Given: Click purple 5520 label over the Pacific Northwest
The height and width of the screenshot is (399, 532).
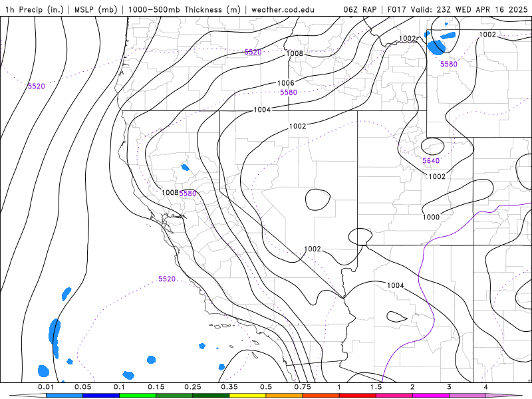Looking at the screenshot, I should pos(253,52).
